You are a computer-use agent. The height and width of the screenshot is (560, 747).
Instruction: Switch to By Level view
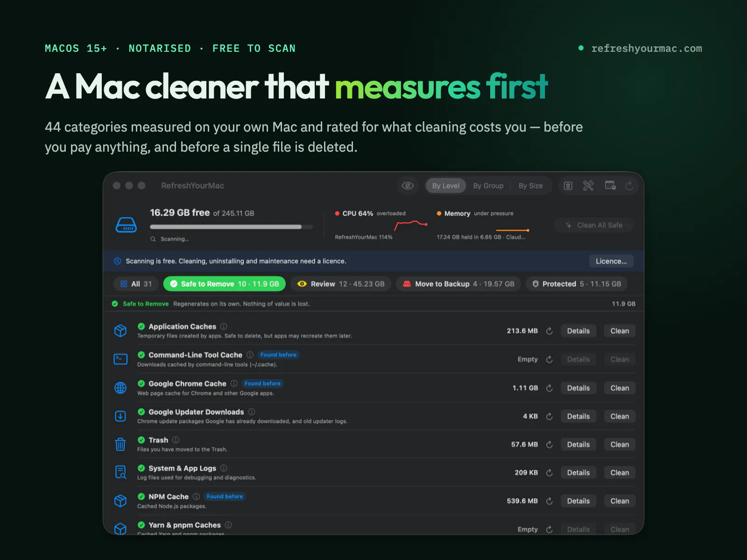pyautogui.click(x=446, y=186)
